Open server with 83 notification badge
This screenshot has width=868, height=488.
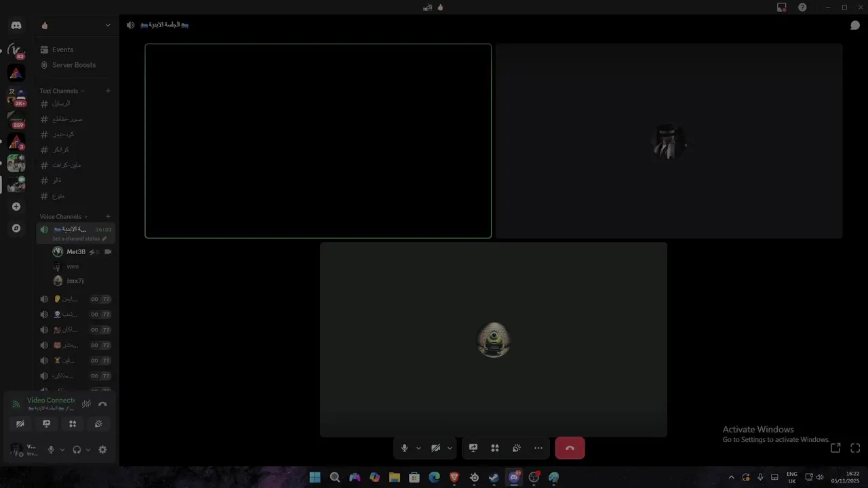[x=16, y=50]
